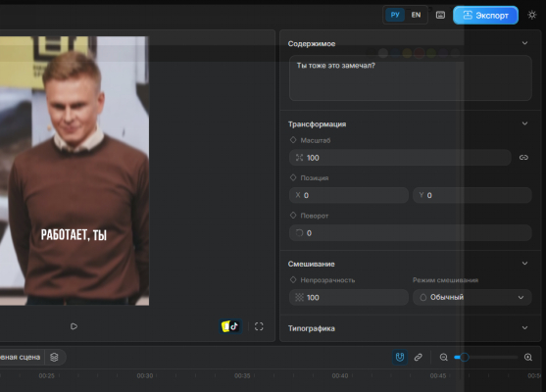This screenshot has width=546, height=392.
Task: Add a keyframe for Непрозрачность
Action: [x=293, y=280]
